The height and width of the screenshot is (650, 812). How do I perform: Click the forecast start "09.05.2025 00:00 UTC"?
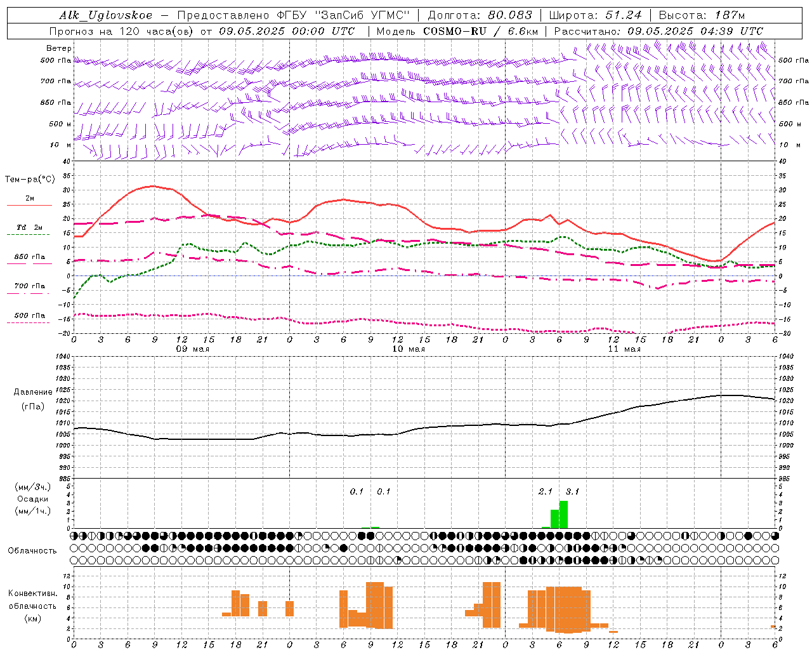287,31
